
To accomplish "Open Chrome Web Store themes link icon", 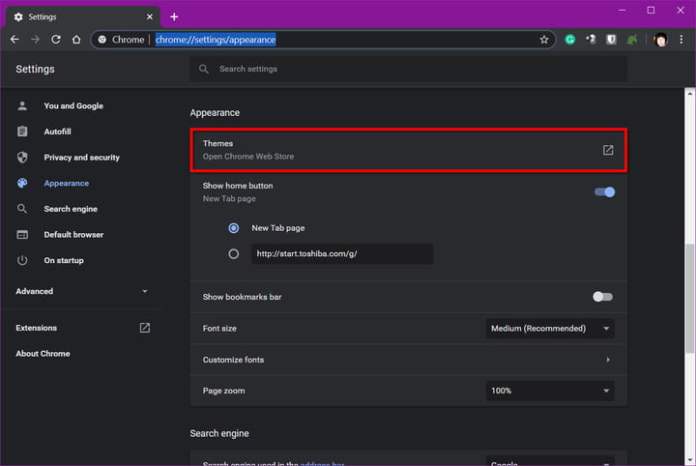I will [x=607, y=150].
